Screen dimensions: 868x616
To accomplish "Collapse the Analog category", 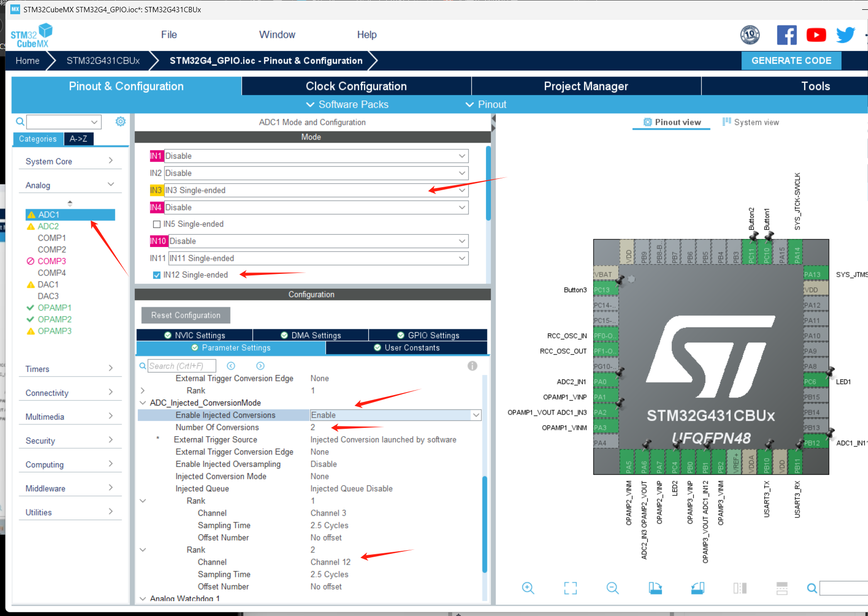I will 70,185.
